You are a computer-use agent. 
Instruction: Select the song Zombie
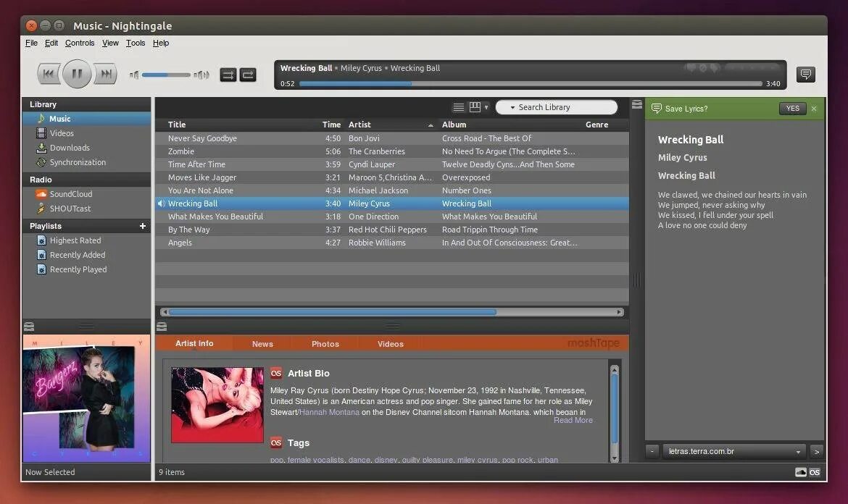tap(391, 151)
